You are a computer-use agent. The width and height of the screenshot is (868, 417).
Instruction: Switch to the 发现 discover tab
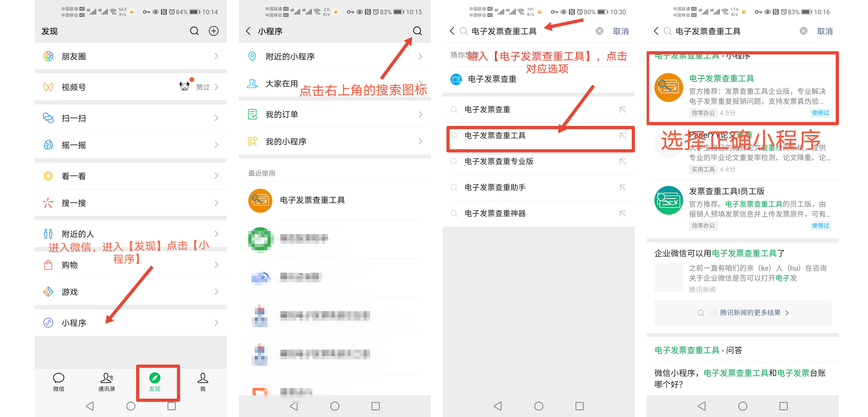tap(155, 382)
